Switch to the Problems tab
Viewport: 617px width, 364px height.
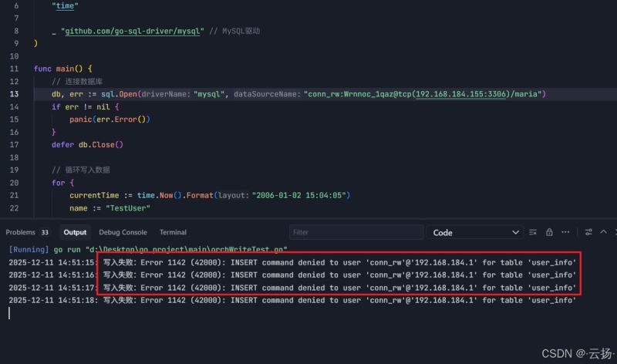(x=21, y=232)
